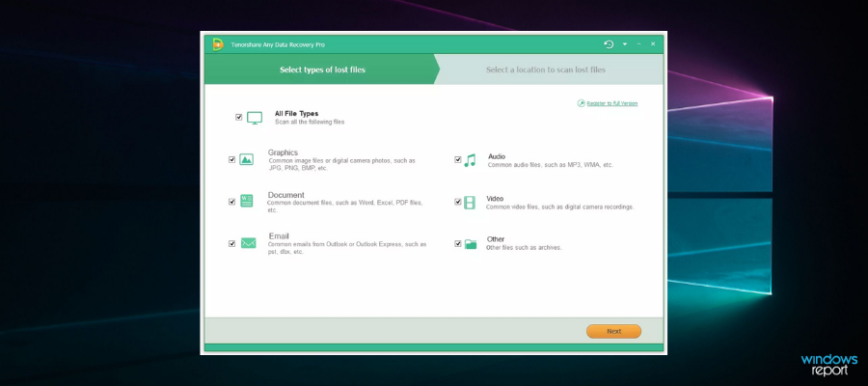Click the 'Other' heading text
868x386 pixels.
tap(496, 239)
